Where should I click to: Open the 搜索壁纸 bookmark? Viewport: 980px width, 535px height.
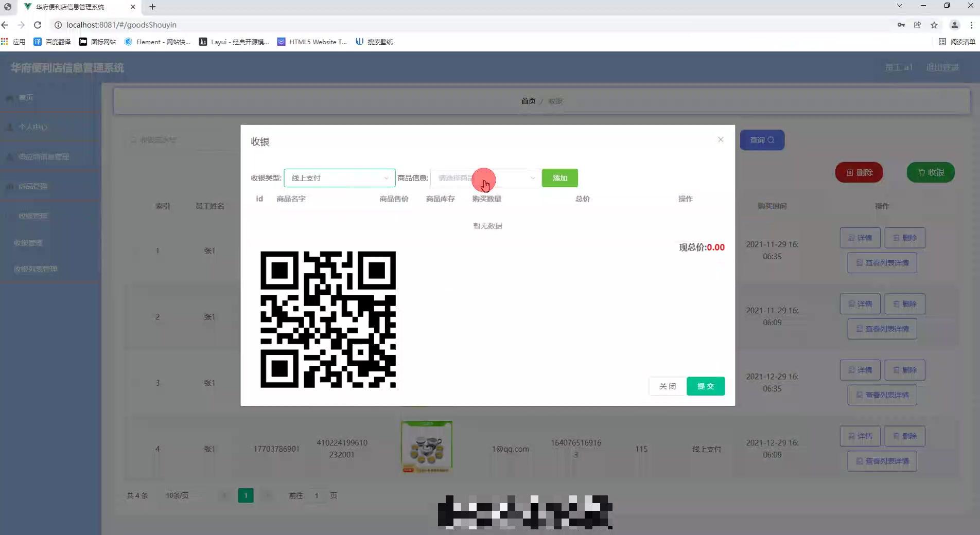tap(374, 42)
